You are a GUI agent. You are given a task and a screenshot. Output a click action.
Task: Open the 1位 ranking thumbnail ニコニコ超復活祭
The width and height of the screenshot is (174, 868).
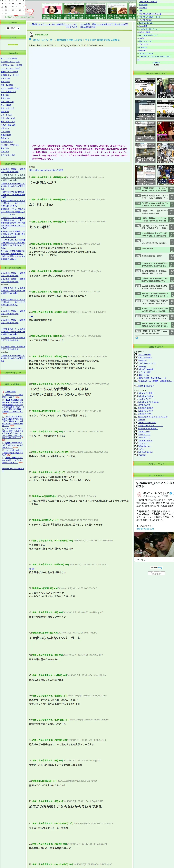[x=145, y=88]
